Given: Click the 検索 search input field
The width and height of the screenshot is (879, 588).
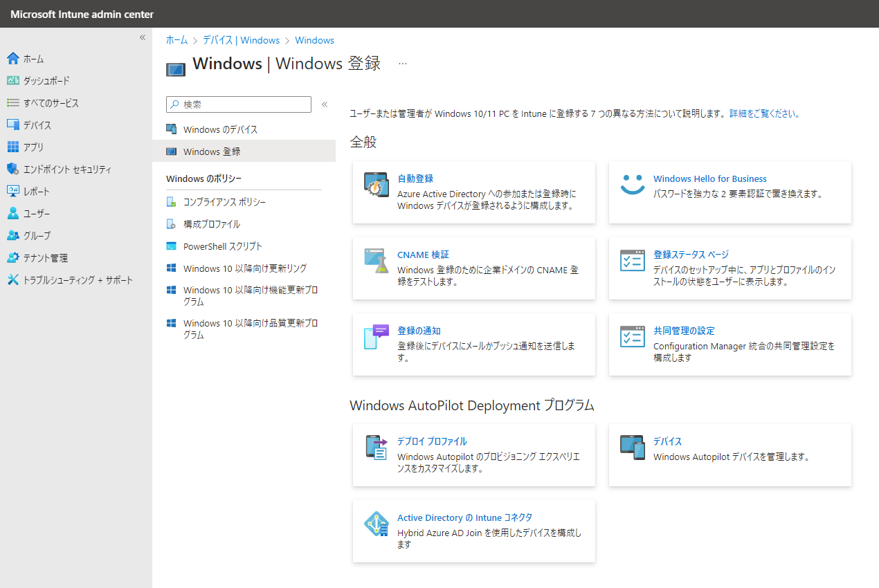Looking at the screenshot, I should pyautogui.click(x=239, y=104).
